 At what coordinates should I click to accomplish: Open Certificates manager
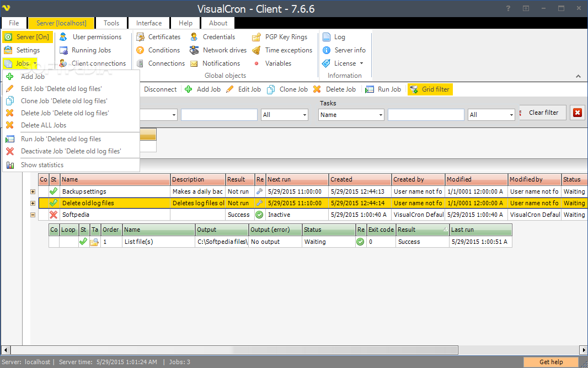[x=158, y=37]
